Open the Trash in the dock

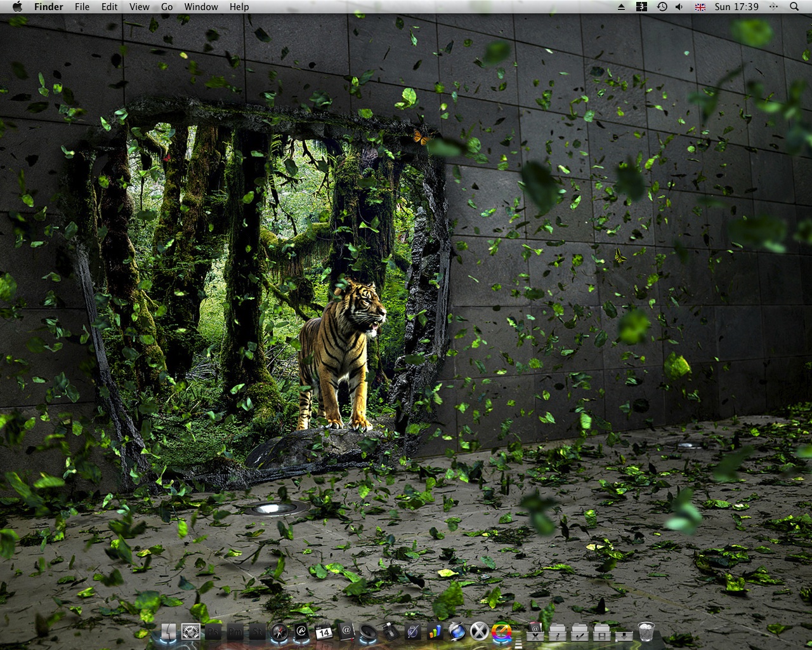(x=646, y=632)
